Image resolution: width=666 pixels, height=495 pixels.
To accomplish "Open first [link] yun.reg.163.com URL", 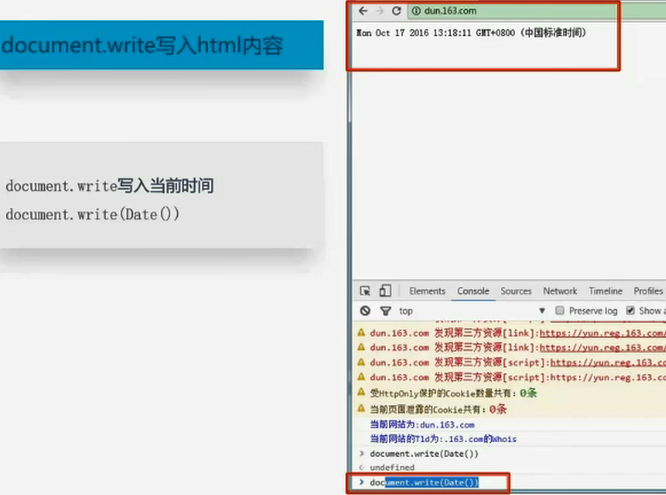I will click(602, 334).
